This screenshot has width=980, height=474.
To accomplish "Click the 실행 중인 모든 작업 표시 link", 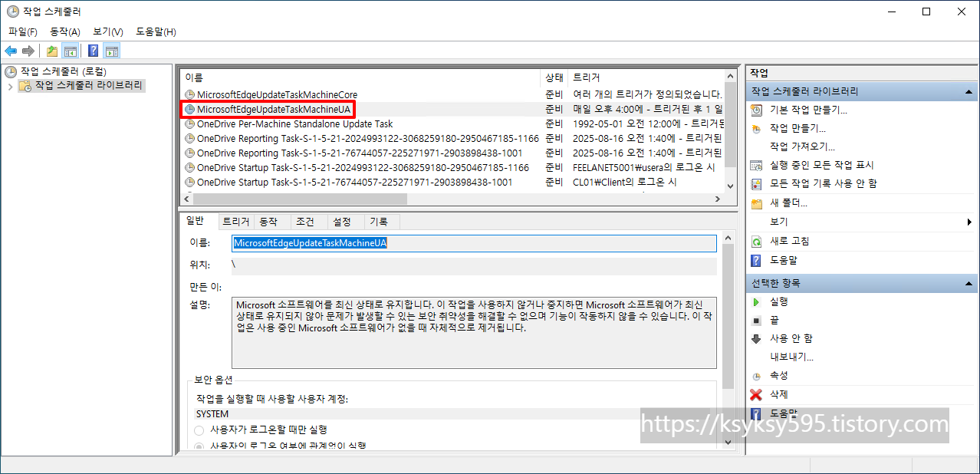I will 821,165.
